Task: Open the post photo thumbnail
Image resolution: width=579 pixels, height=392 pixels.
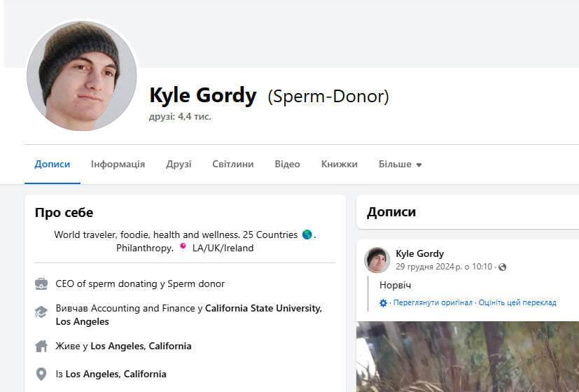Action: tap(468, 356)
